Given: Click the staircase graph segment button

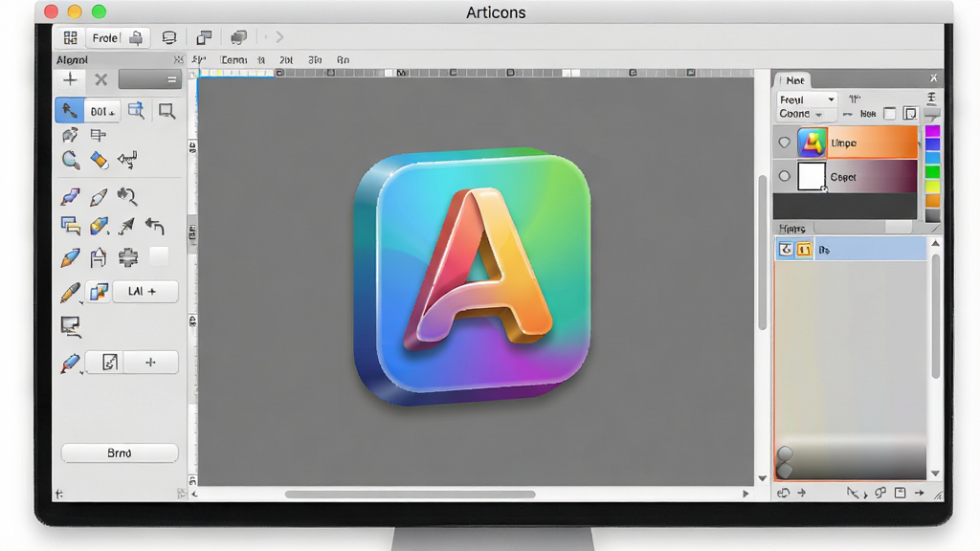Looking at the screenshot, I should tap(110, 363).
